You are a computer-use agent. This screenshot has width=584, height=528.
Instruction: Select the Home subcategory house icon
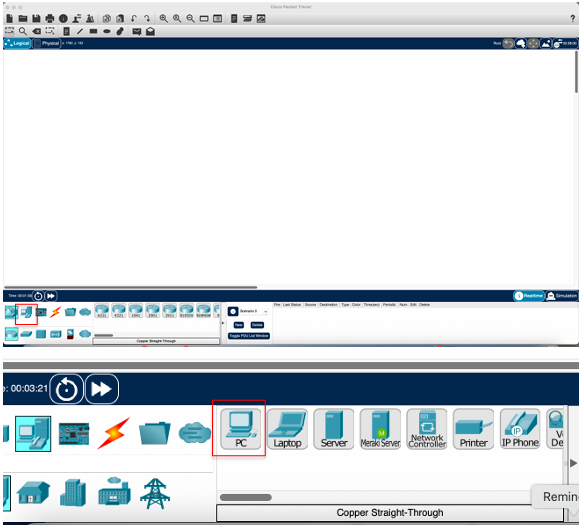pos(34,493)
